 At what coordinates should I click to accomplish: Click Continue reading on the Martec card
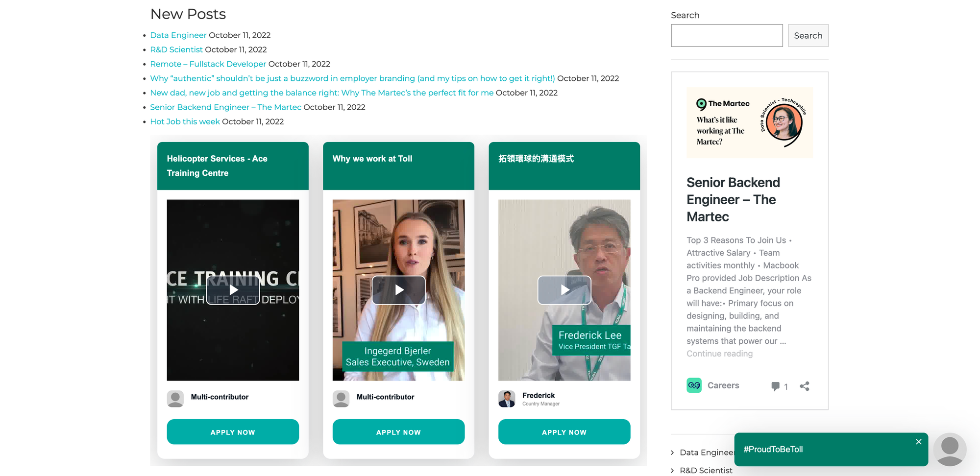(x=719, y=354)
